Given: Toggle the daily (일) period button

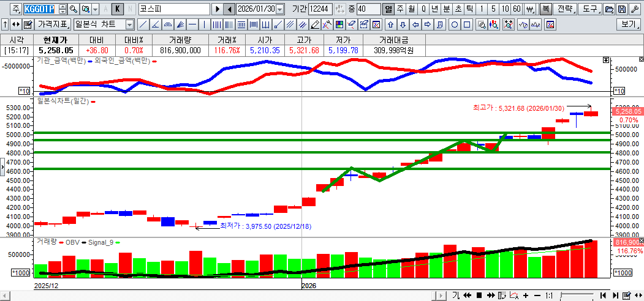Looking at the screenshot, I should tap(388, 9).
